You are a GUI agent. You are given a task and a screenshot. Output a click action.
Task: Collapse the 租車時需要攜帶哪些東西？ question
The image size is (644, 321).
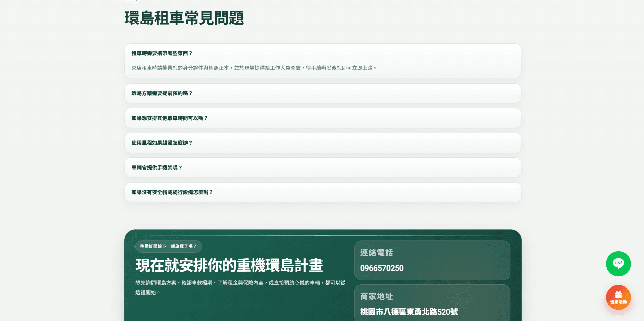(x=323, y=53)
